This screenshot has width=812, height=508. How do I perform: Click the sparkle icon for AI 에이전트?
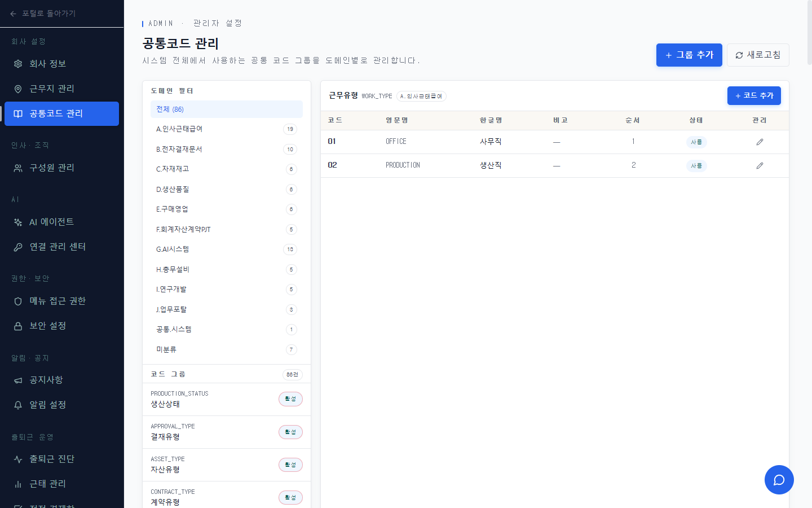click(18, 222)
